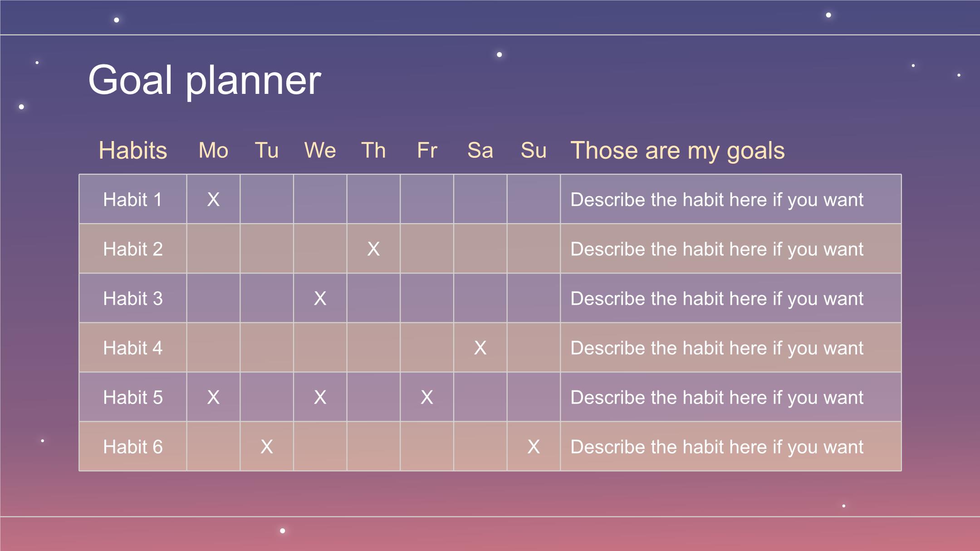Select the Habit 1 label cell
This screenshot has height=551, width=980.
(x=133, y=199)
